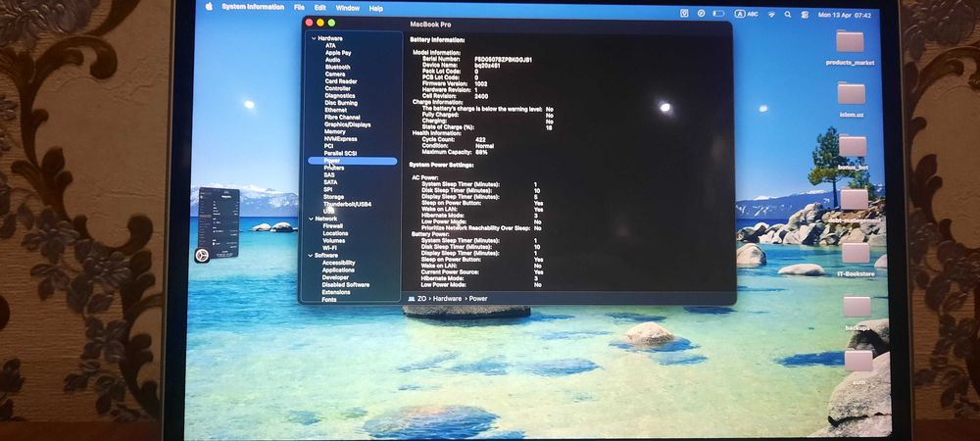Open the Apple menu
Image resolution: width=980 pixels, height=441 pixels.
(209, 7)
